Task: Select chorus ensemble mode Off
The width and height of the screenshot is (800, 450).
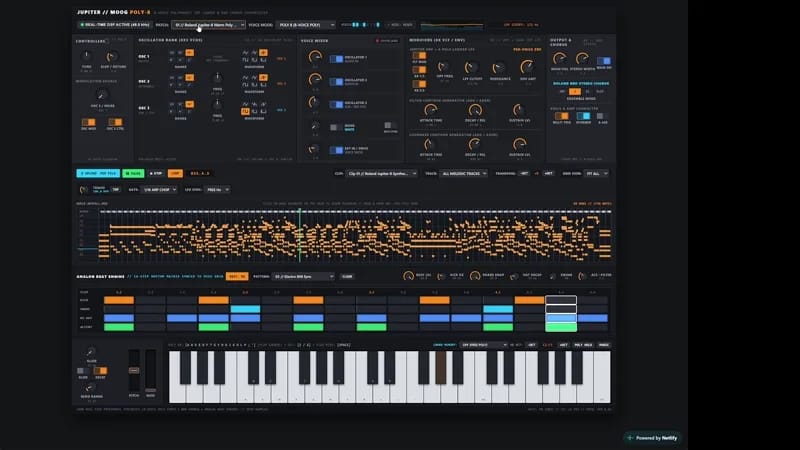Action: 562,91
